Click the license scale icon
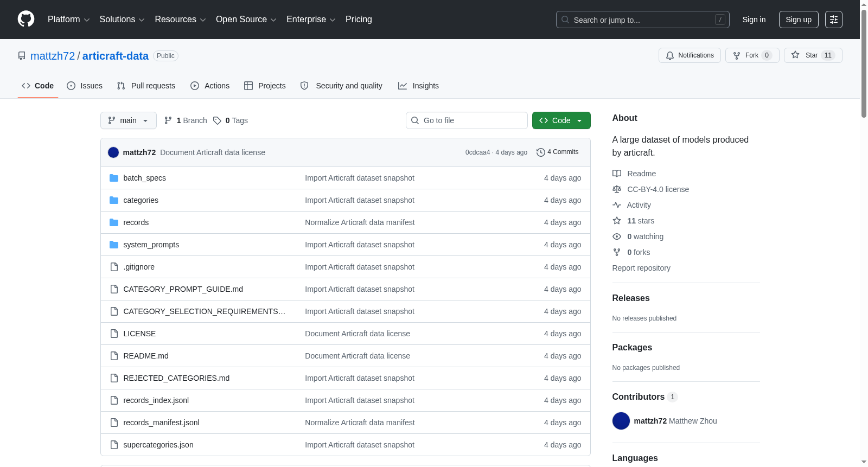 [617, 189]
